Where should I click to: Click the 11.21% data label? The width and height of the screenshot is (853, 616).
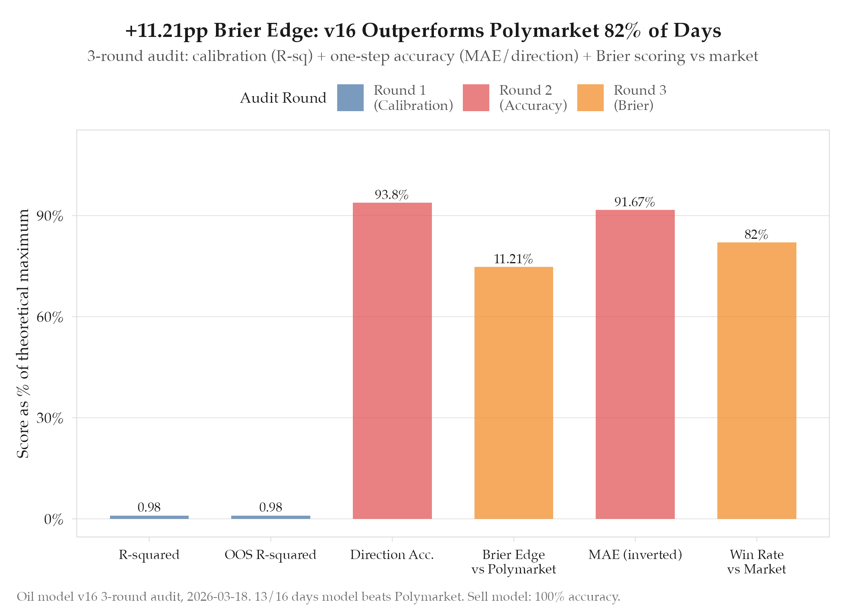tap(513, 259)
